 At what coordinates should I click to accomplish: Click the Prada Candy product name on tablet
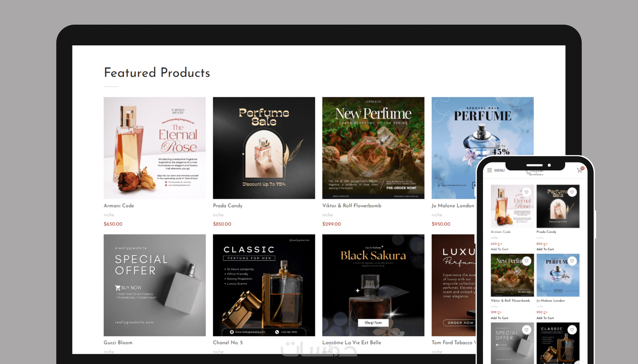[x=228, y=206]
